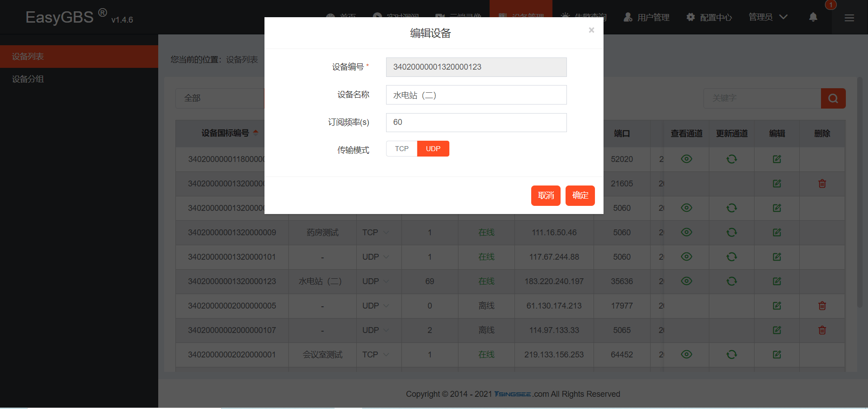Close the 编辑设备 dialog
The width and height of the screenshot is (868, 409).
tap(591, 30)
